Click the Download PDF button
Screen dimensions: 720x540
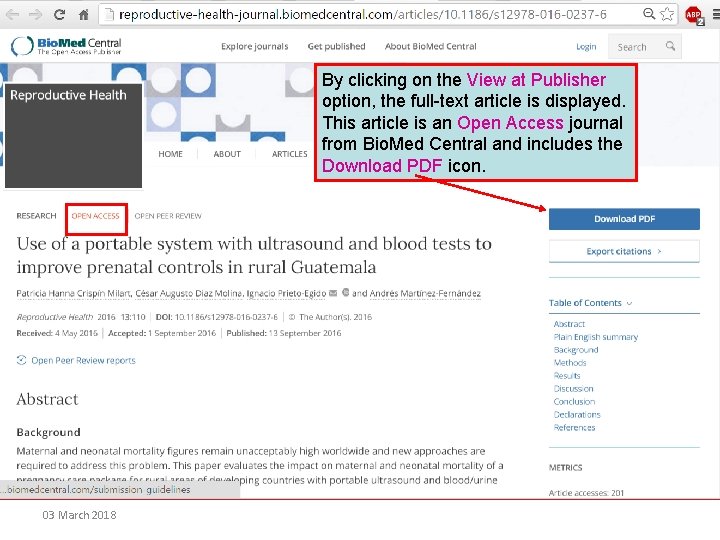pos(624,219)
